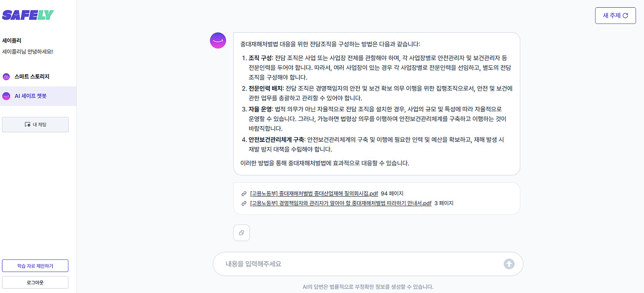Log out using the 로그아웃 button
This screenshot has width=644, height=293.
point(35,283)
